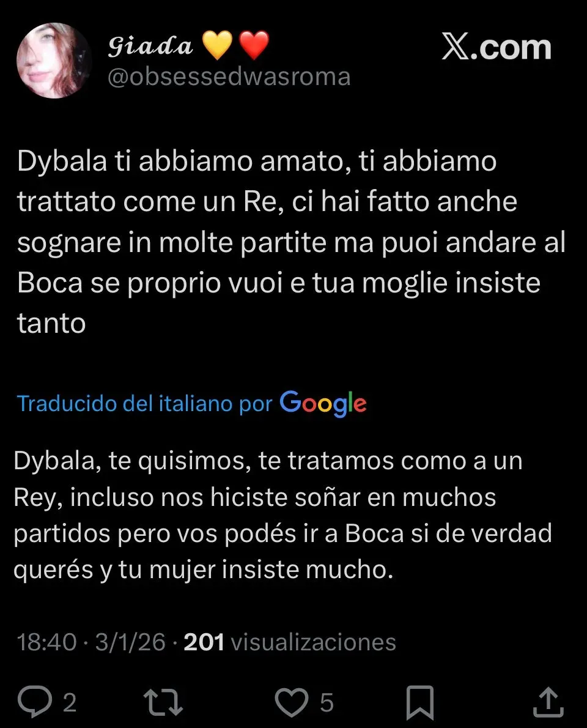Select the Spanish translated tweet text
Image resolution: width=587 pixels, height=728 pixels.
point(283,515)
